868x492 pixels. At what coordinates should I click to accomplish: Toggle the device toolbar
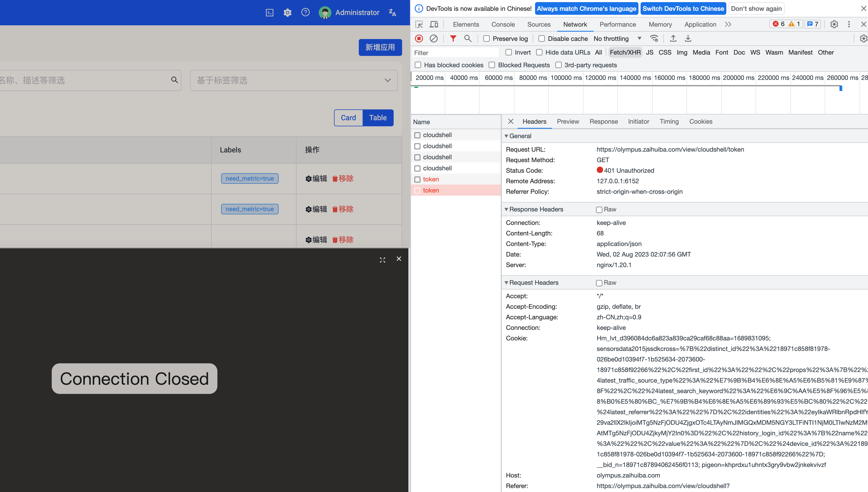[x=434, y=24]
